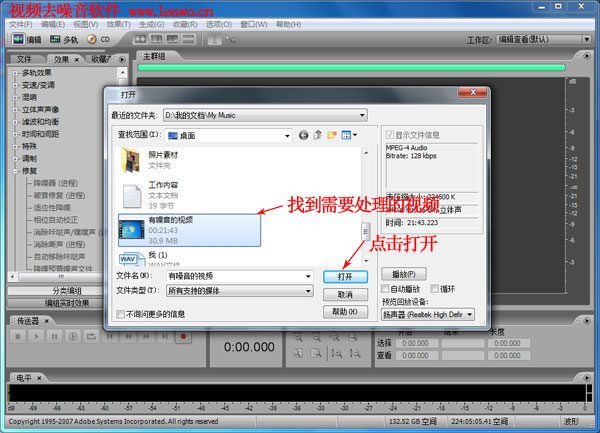Select 相位自动校正 effect

56,220
